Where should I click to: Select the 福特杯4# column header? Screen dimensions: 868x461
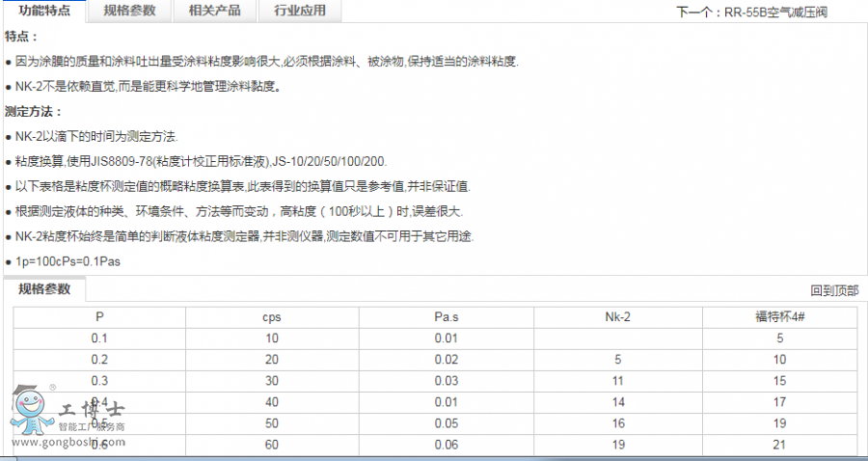click(779, 316)
